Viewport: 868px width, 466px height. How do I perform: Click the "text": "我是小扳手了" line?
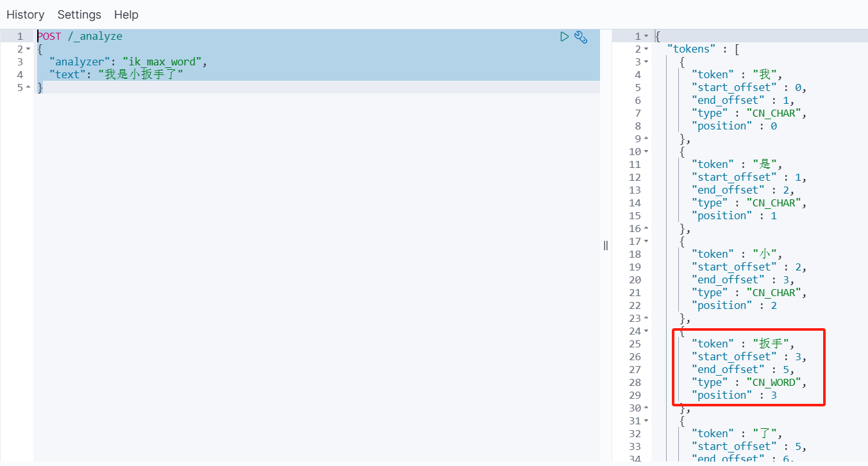(116, 75)
